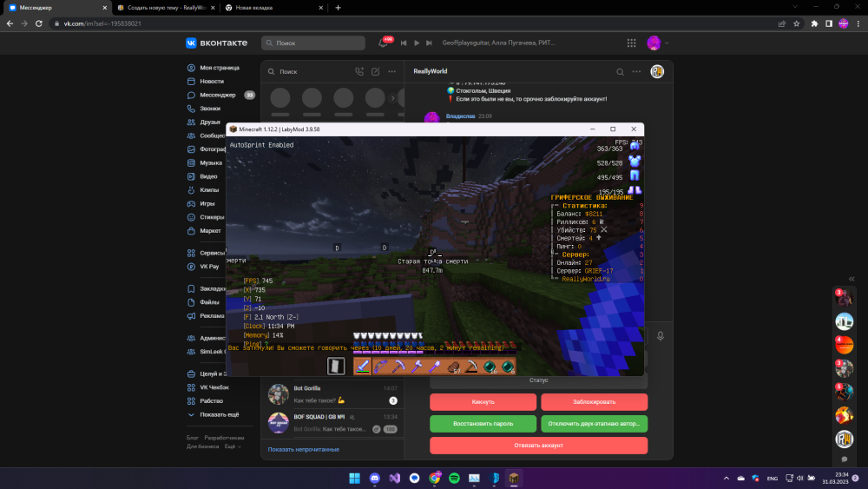The height and width of the screenshot is (489, 868).
Task: Switch to the Новая вкладка browser tab
Action: pos(274,8)
